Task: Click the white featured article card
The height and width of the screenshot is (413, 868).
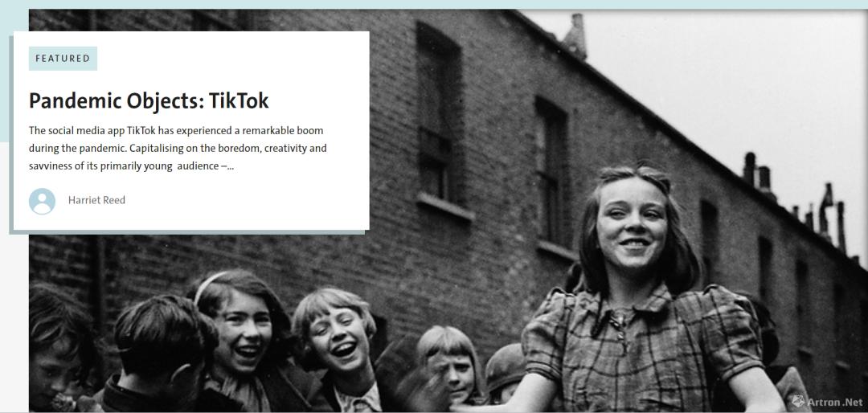Action: click(191, 131)
